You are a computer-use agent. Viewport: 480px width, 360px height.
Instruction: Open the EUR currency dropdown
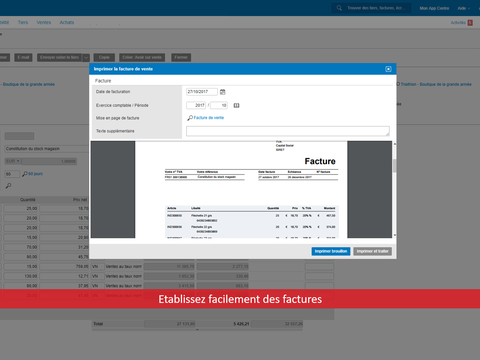coord(13,161)
